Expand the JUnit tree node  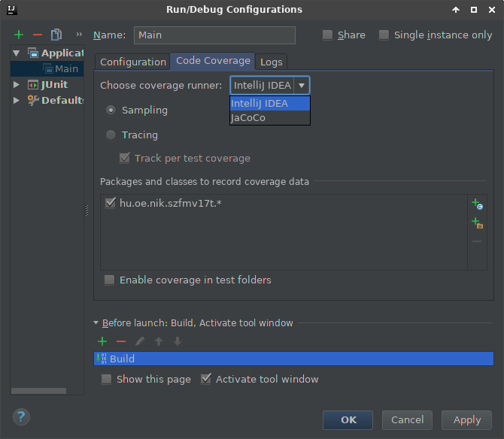tap(17, 85)
